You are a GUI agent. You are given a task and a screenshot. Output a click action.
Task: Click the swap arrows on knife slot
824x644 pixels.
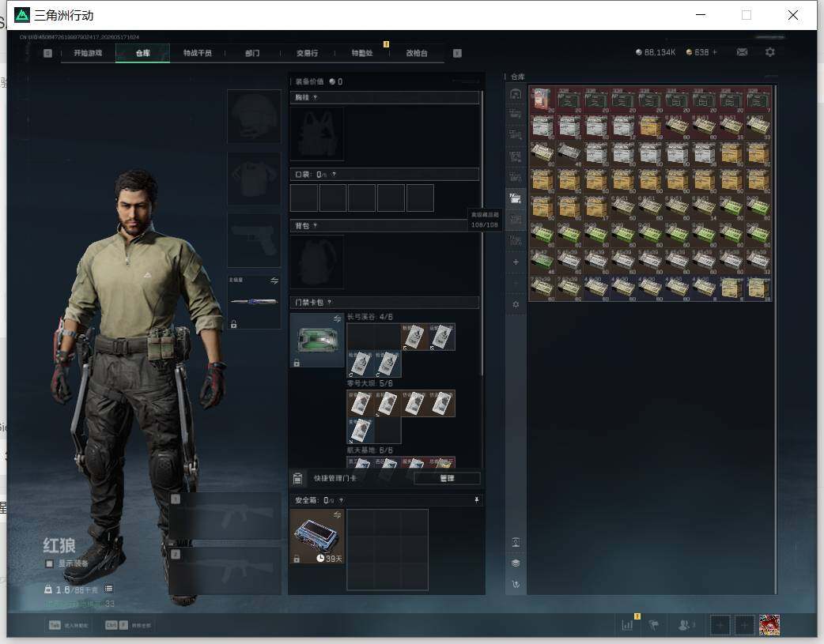(x=274, y=281)
